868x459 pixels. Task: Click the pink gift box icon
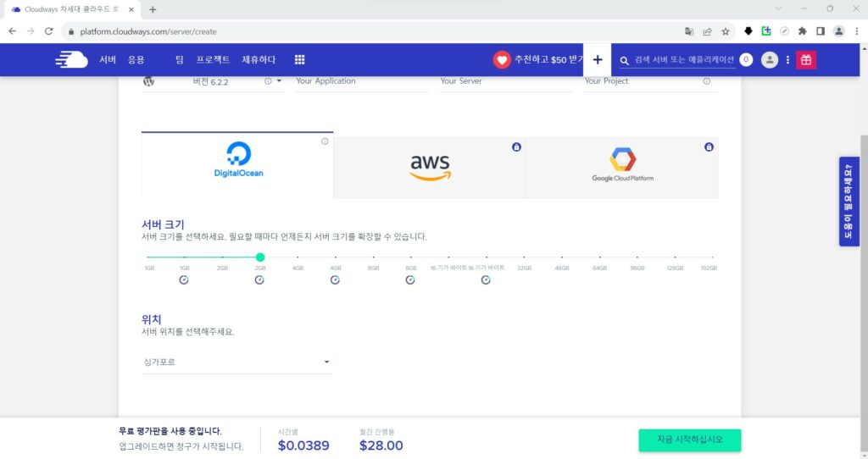tap(806, 60)
